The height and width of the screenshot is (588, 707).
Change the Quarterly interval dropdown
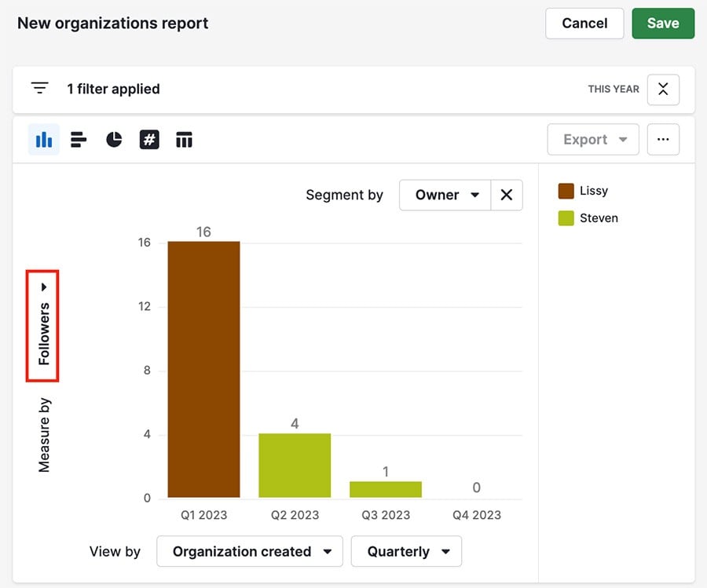tap(406, 551)
